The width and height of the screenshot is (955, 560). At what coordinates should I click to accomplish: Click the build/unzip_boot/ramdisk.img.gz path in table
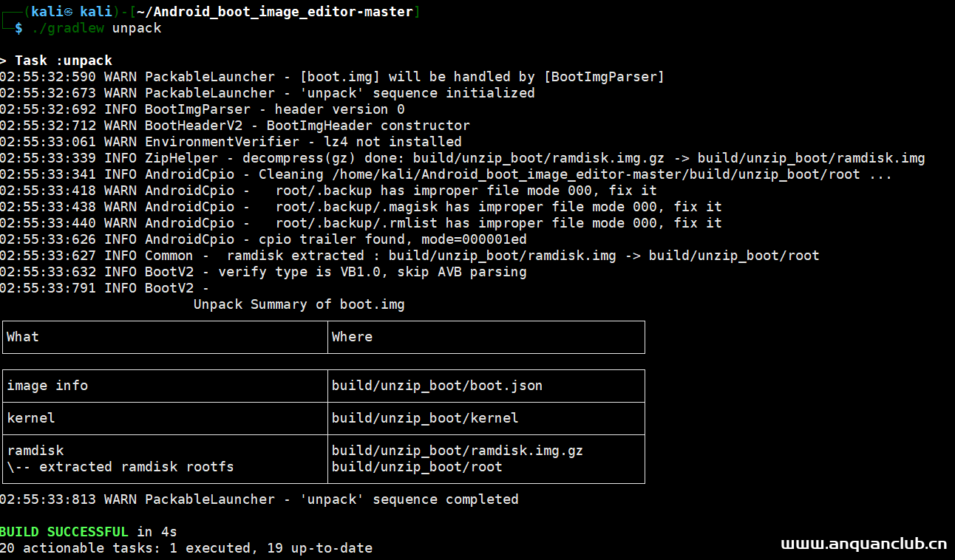(457, 451)
